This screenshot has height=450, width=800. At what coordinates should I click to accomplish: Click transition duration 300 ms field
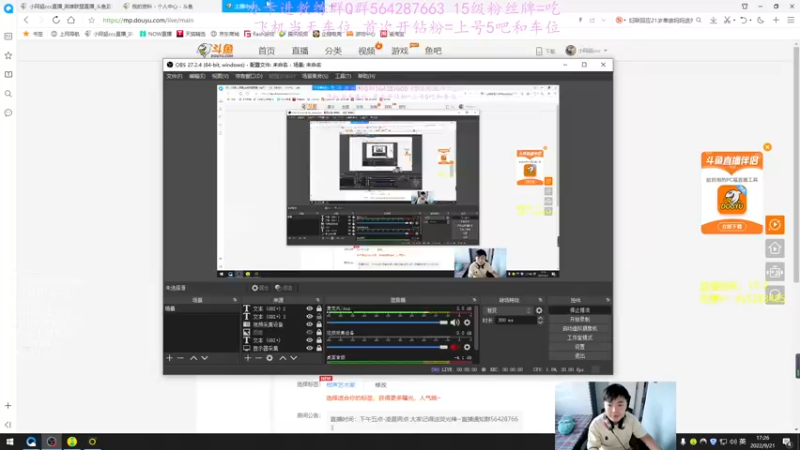(516, 320)
